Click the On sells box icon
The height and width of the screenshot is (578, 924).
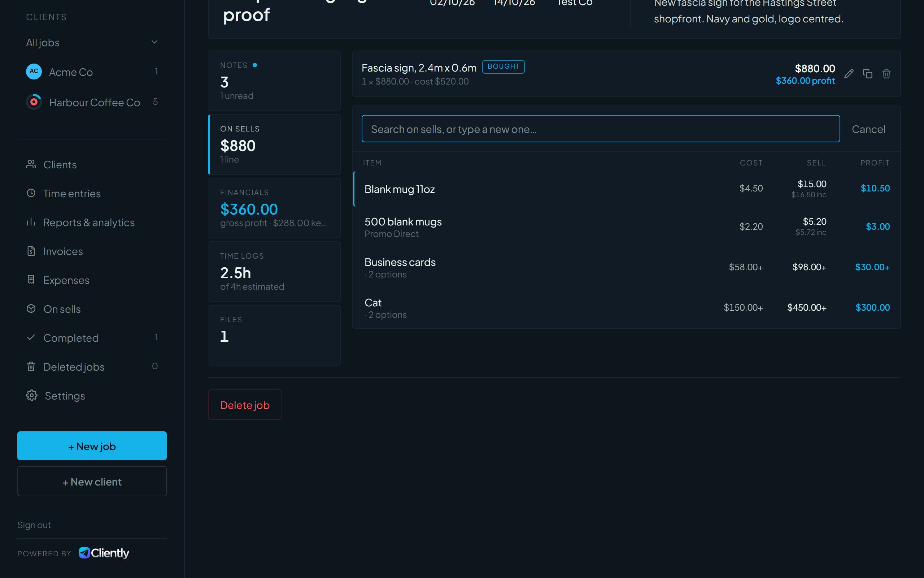[31, 309]
